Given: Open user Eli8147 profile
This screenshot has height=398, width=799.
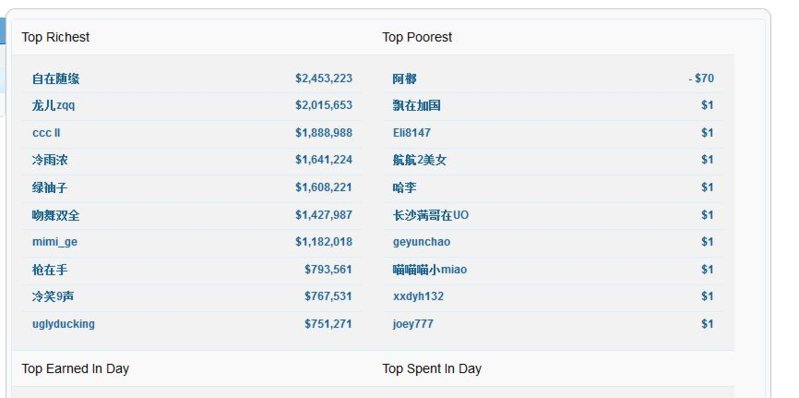Looking at the screenshot, I should [x=412, y=132].
